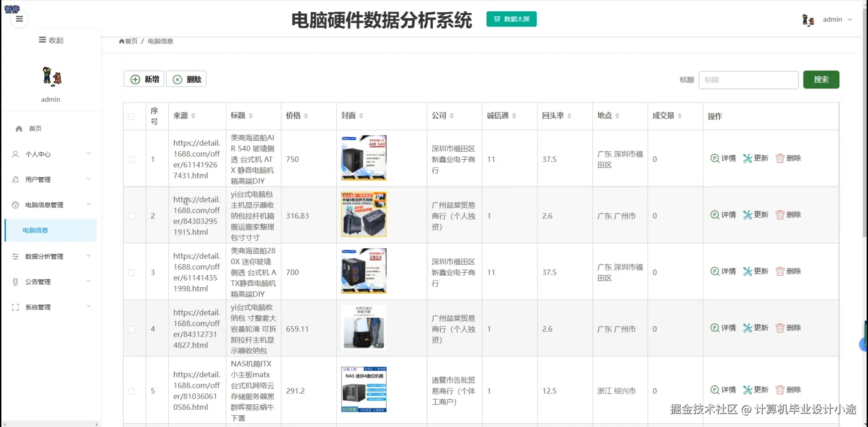Click inside the 标题 search input
Image resolution: width=868 pixels, height=427 pixels.
click(x=748, y=80)
